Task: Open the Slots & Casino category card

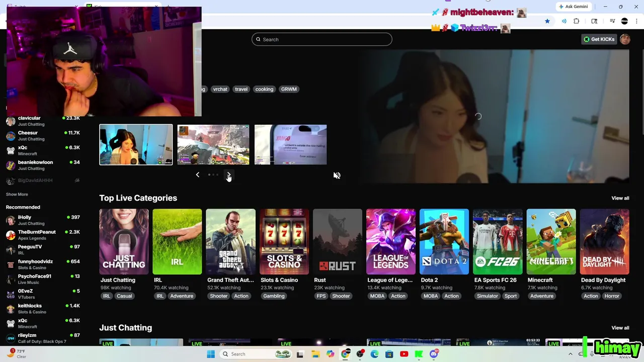Action: pos(284,241)
